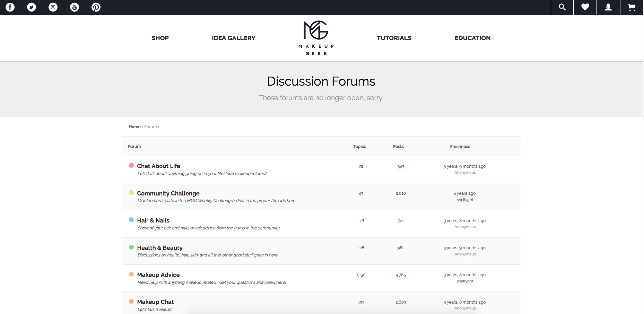Screen dimensions: 644x314
Task: Open the Makeup Chat forum
Action: pos(155,302)
